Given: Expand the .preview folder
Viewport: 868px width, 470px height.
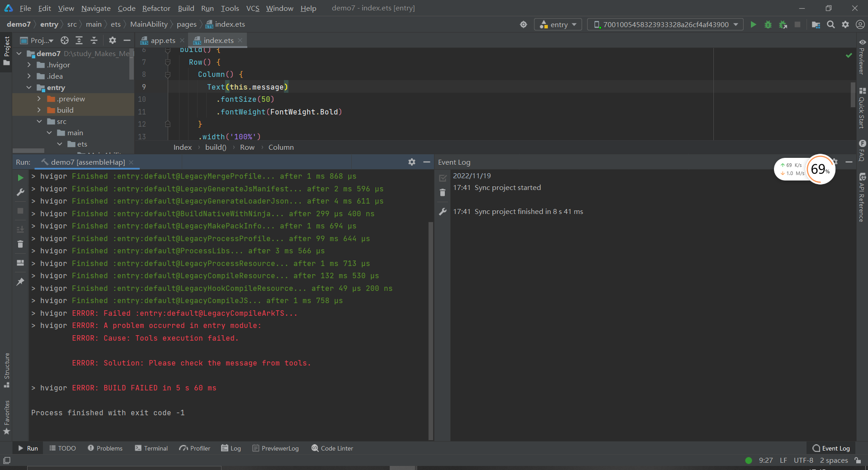Looking at the screenshot, I should coord(39,99).
